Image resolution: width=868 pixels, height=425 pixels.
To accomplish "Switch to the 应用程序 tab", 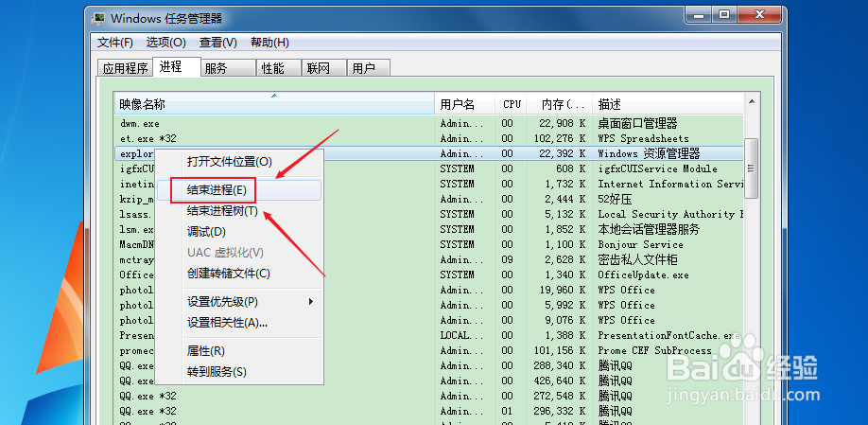I will point(126,68).
